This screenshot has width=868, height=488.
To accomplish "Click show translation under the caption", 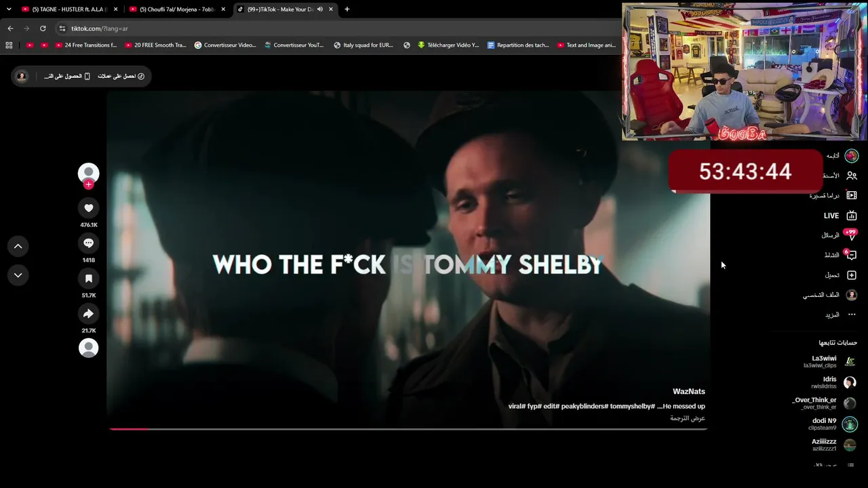I will click(688, 418).
